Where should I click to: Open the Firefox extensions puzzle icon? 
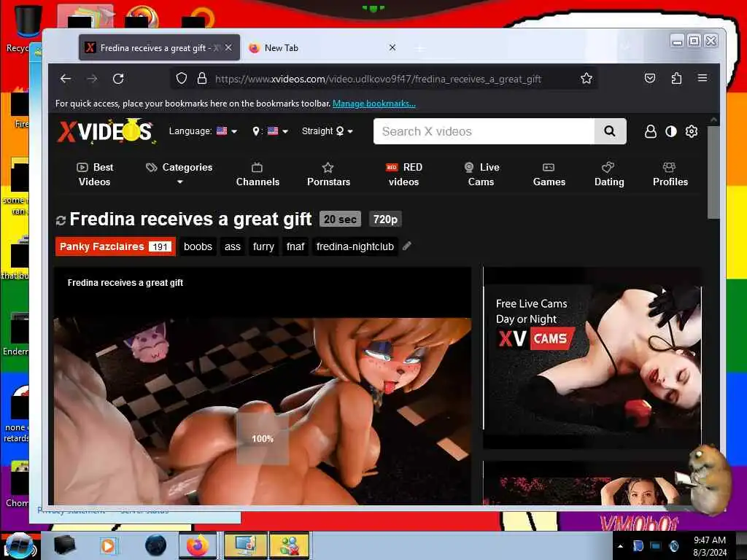tap(676, 78)
